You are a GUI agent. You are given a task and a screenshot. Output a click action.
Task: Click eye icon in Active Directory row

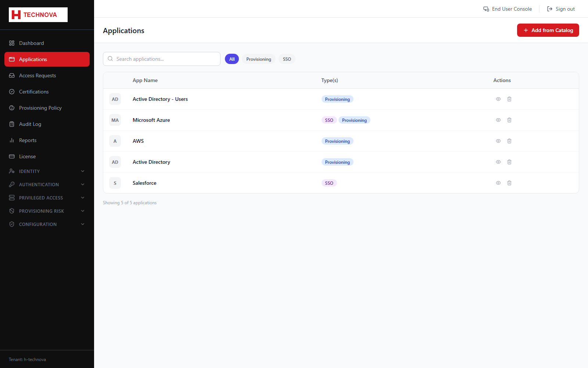click(498, 162)
